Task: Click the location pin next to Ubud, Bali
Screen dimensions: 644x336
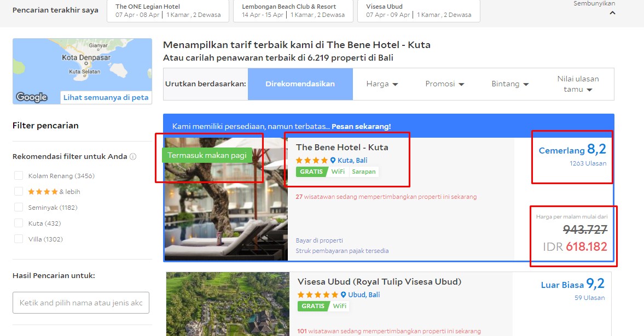Action: pyautogui.click(x=344, y=294)
